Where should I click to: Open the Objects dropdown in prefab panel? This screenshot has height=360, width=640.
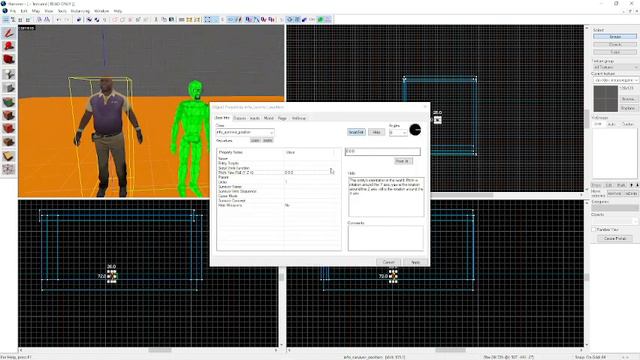coord(614,221)
